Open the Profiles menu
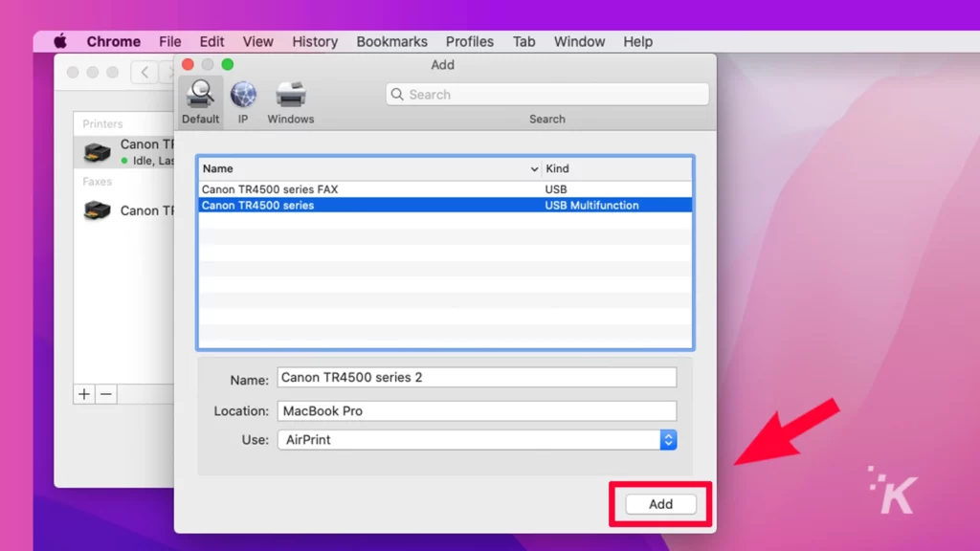 pos(469,42)
